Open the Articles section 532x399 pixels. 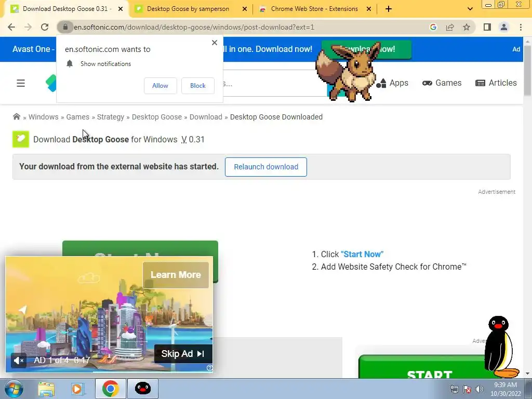[x=496, y=83]
